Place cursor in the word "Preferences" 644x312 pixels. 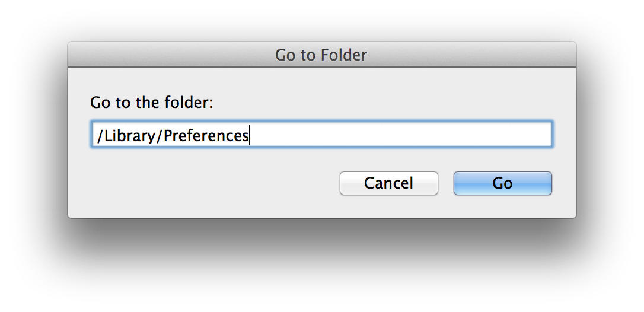[205, 136]
